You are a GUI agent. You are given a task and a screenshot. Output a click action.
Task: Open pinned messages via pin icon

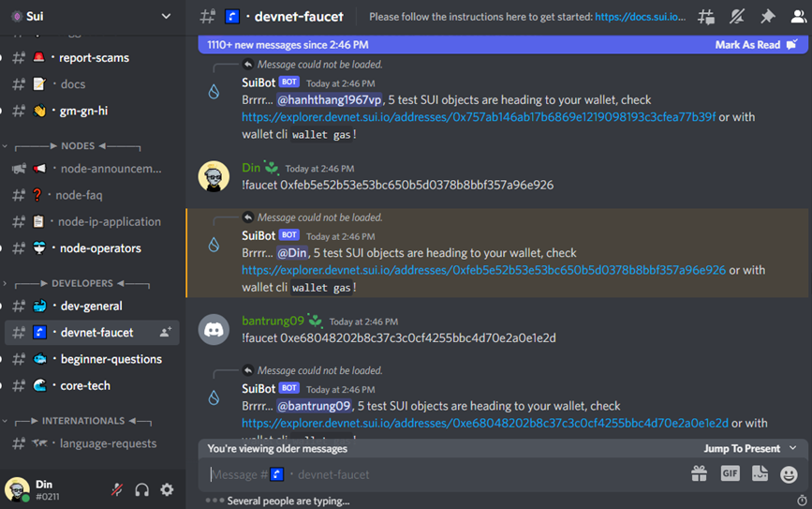click(767, 17)
